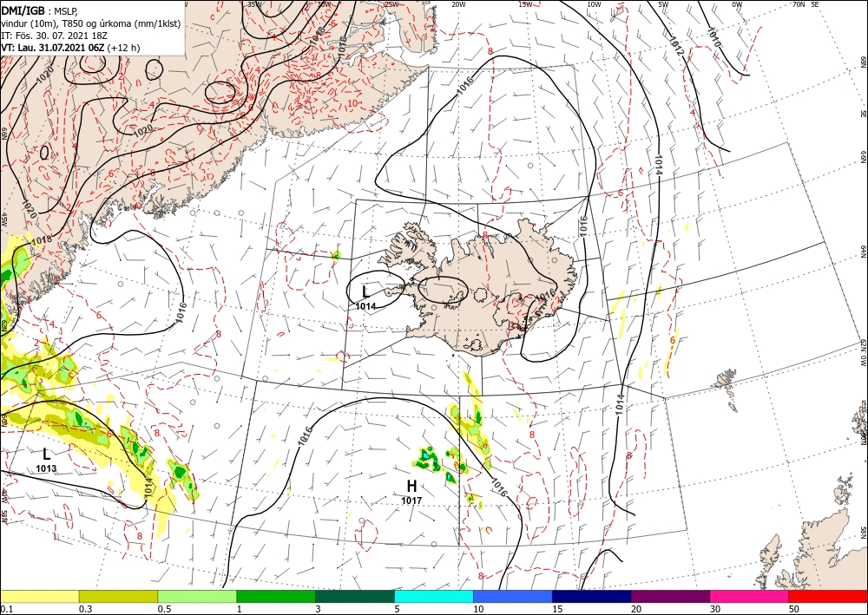Choose the blue 10–15 legend swatch
The height and width of the screenshot is (615, 868).
coord(513,596)
